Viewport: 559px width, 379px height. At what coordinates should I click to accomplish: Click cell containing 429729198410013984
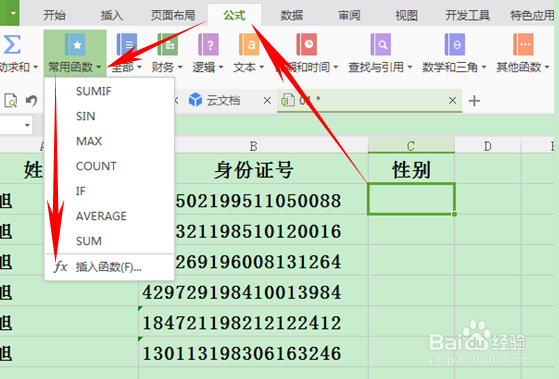pos(253,292)
